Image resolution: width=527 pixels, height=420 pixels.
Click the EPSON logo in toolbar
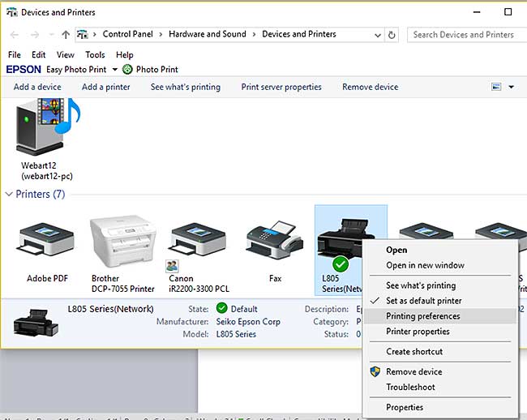pyautogui.click(x=24, y=70)
